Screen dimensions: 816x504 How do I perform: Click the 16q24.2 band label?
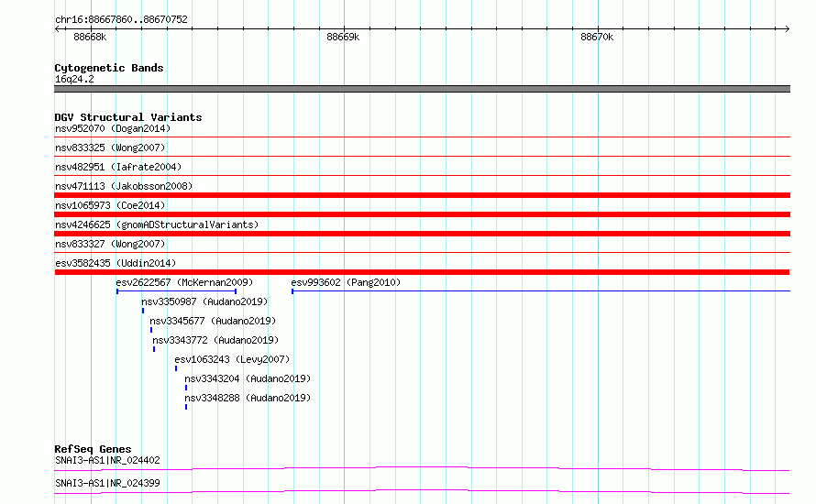point(74,79)
